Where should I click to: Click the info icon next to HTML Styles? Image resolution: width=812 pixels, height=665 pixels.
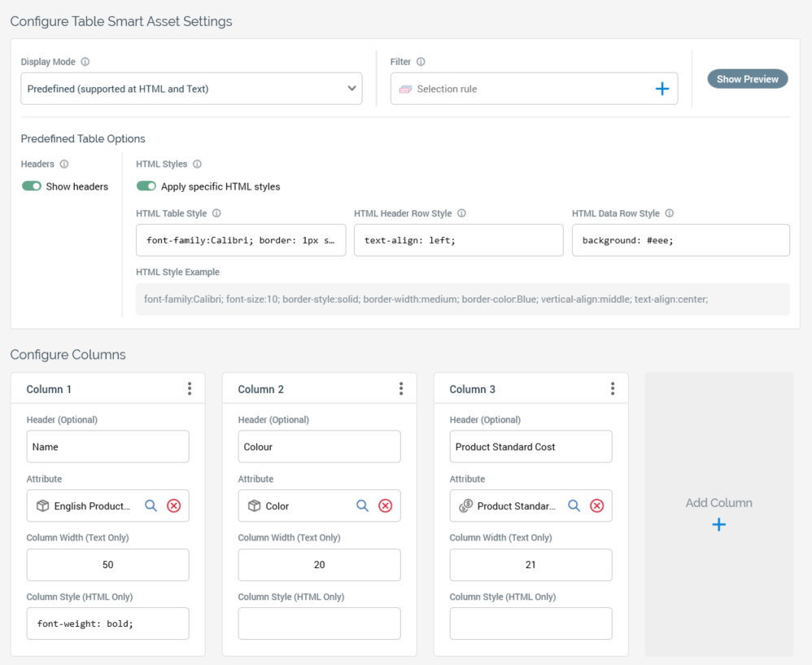tap(197, 164)
